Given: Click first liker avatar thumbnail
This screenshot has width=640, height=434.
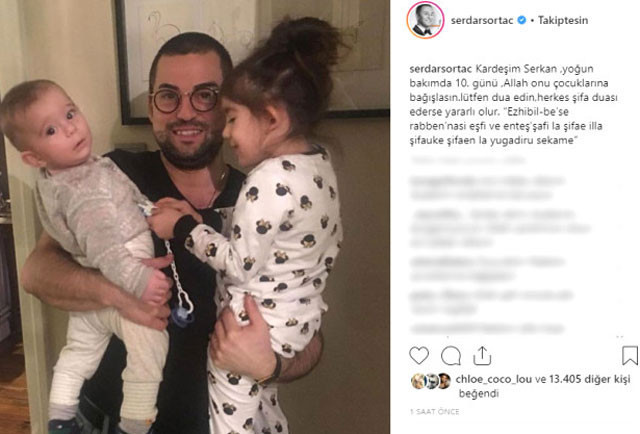Looking at the screenshot, I should [418, 381].
